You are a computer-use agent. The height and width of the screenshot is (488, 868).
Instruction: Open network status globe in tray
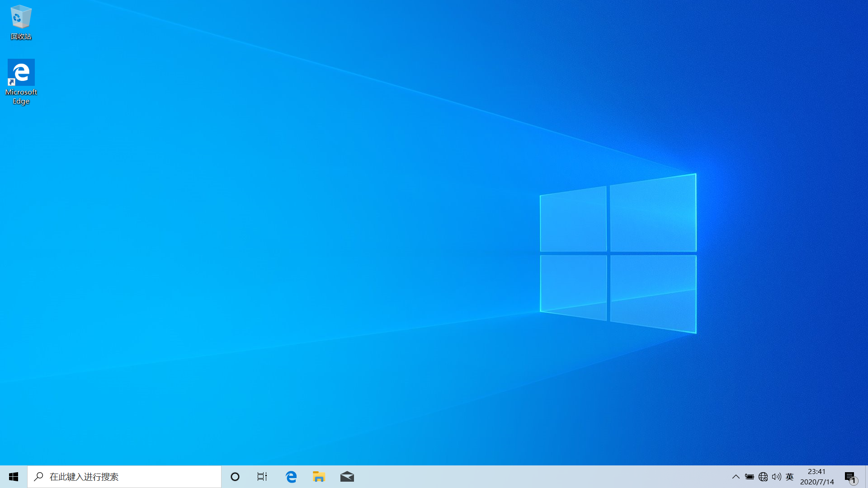pyautogui.click(x=763, y=477)
